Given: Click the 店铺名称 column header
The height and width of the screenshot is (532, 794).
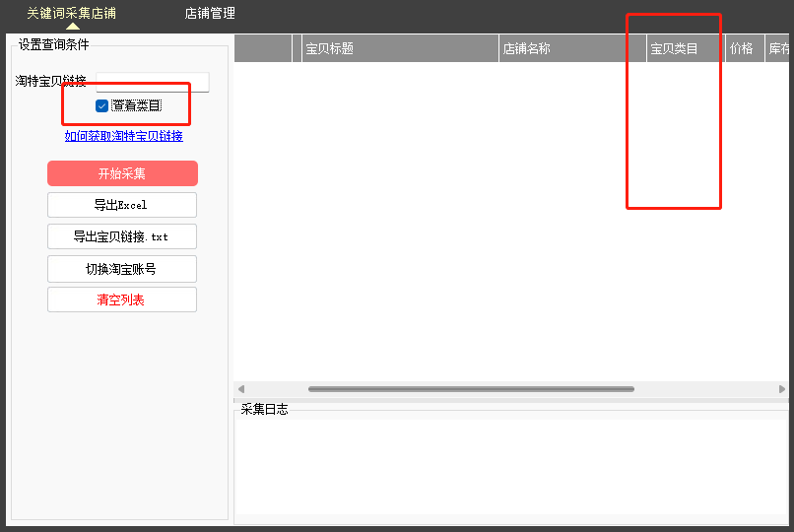Looking at the screenshot, I should click(x=572, y=48).
